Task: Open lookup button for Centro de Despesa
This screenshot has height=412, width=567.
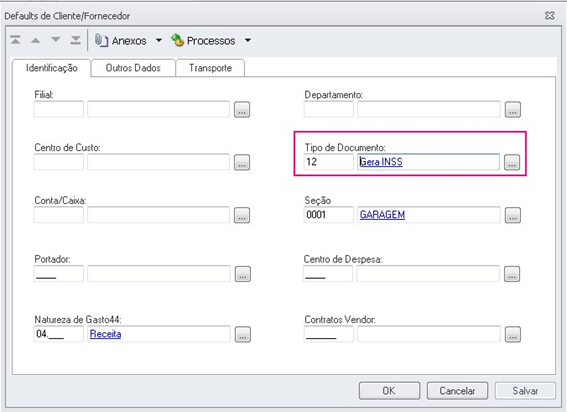Action: [512, 274]
